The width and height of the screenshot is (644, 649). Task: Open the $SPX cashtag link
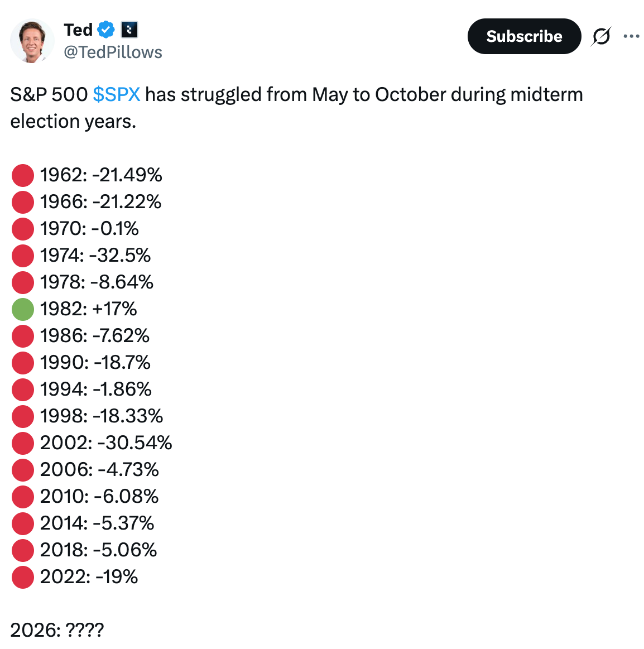pyautogui.click(x=116, y=95)
